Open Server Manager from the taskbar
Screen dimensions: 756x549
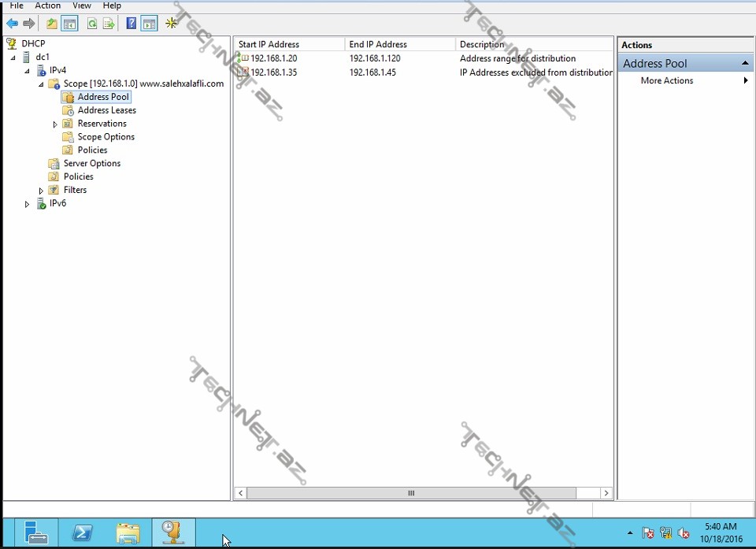(35, 533)
